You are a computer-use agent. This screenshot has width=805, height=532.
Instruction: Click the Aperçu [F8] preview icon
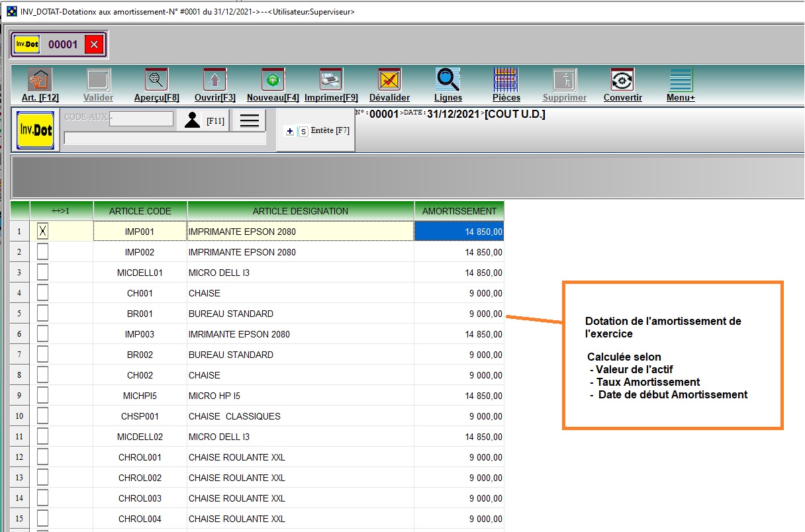(x=156, y=81)
